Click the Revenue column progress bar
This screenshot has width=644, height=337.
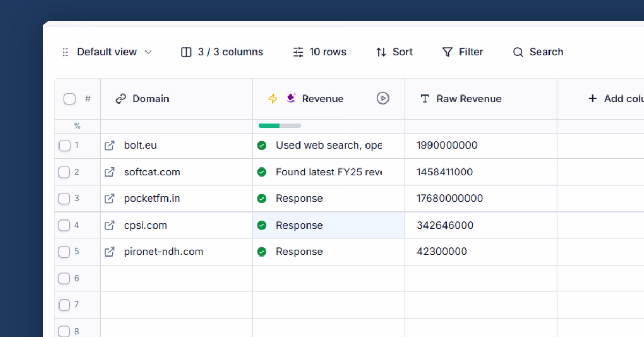pyautogui.click(x=280, y=126)
